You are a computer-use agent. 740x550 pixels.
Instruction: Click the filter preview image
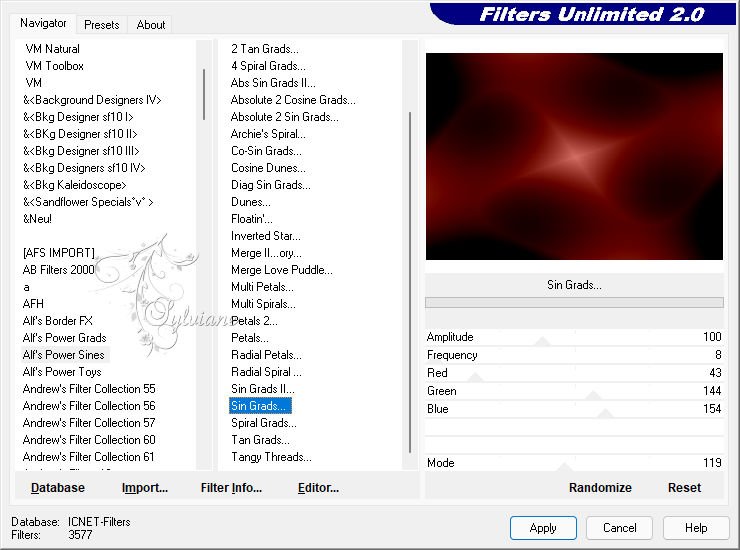[x=574, y=156]
